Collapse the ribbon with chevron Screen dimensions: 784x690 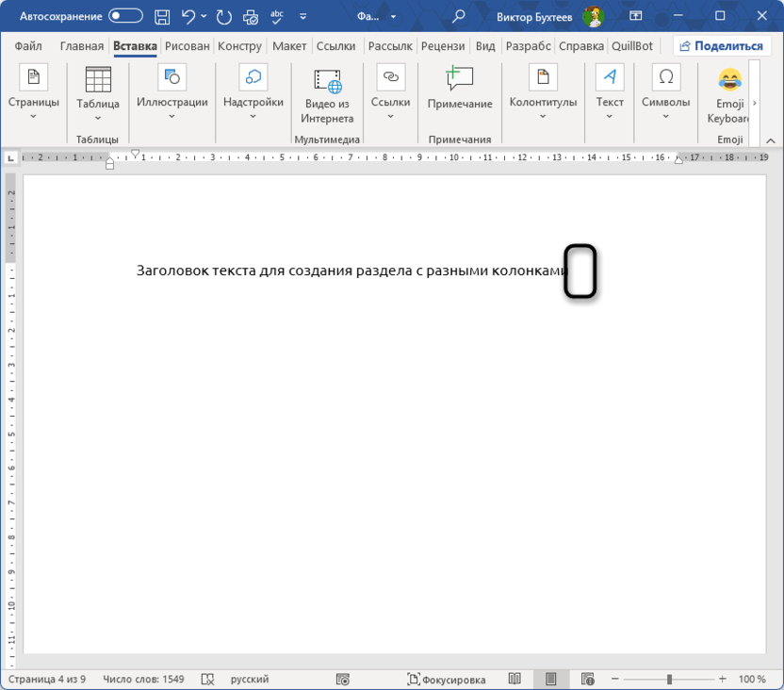click(x=770, y=140)
